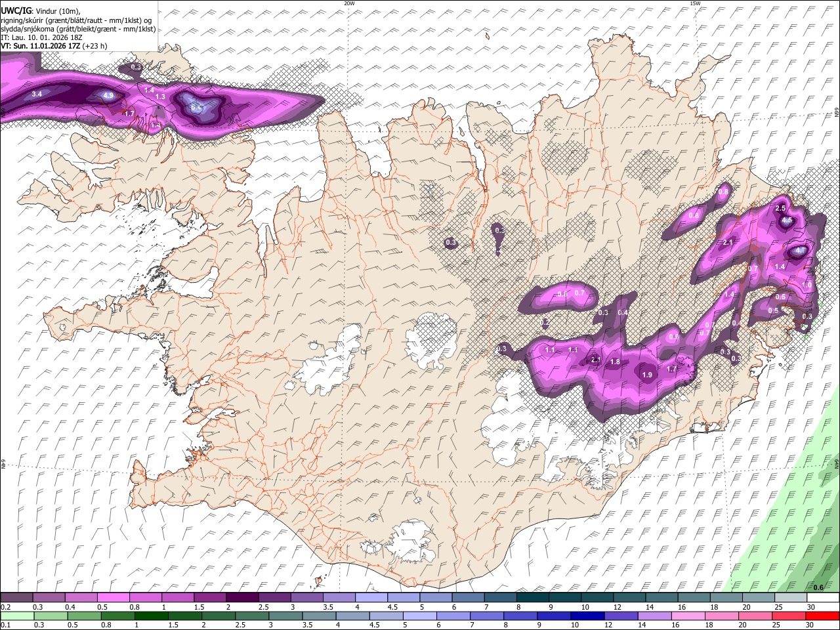The height and width of the screenshot is (630, 840).
Task: Click the 'VT: Sun. 11.01.2026 17Z (+23 h)' line
Action: point(53,46)
